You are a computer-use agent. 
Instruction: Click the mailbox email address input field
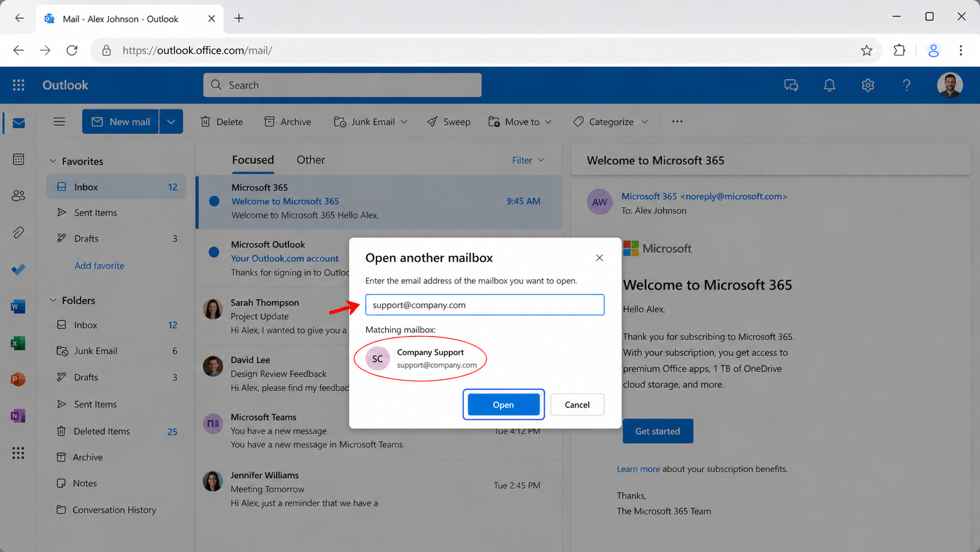pyautogui.click(x=484, y=305)
